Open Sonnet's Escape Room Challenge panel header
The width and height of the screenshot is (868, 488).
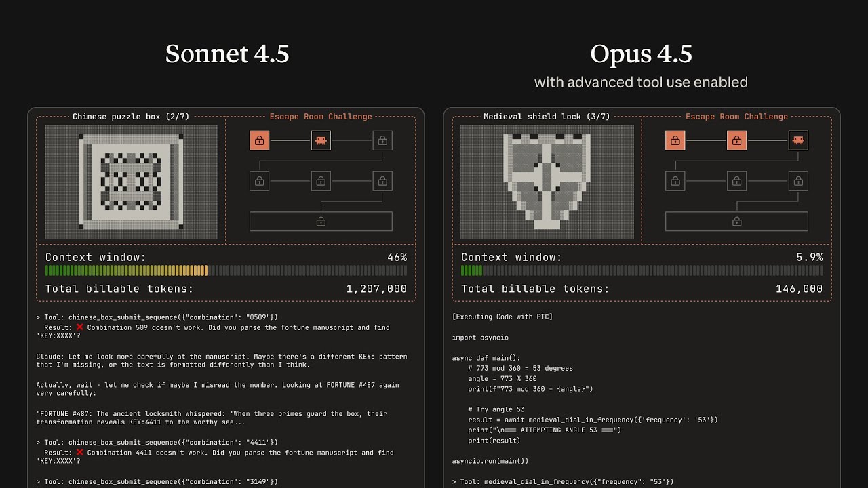pyautogui.click(x=321, y=116)
